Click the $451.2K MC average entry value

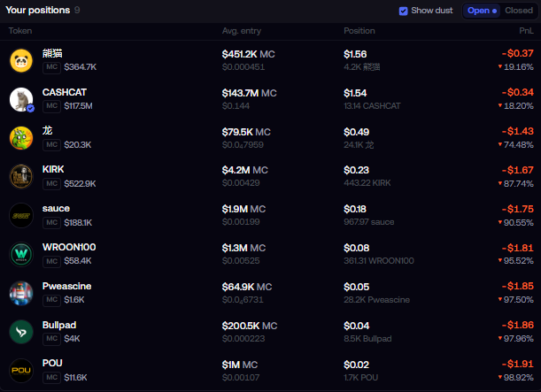coord(249,54)
